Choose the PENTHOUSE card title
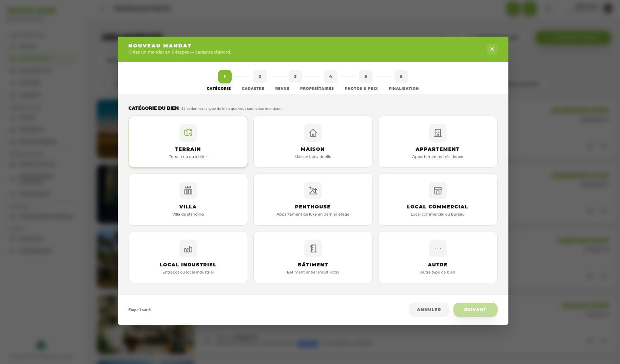The image size is (620, 364). pos(313,207)
